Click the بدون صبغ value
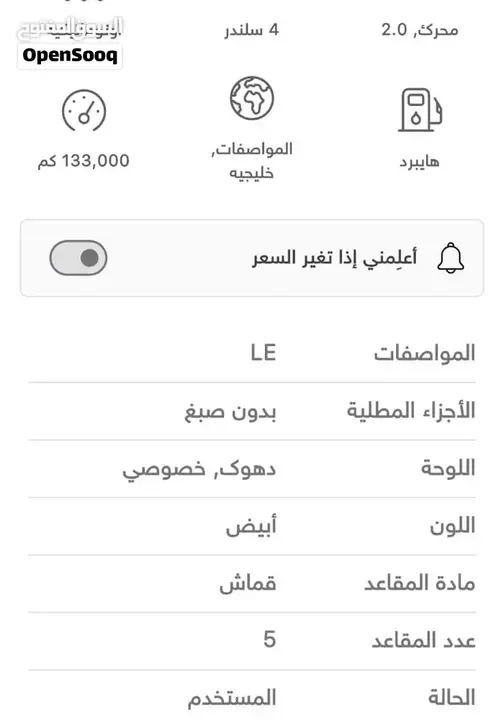Screen dimensions: 504x720 point(230,412)
